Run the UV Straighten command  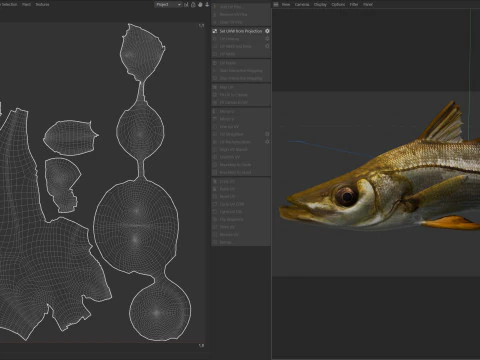(241, 134)
